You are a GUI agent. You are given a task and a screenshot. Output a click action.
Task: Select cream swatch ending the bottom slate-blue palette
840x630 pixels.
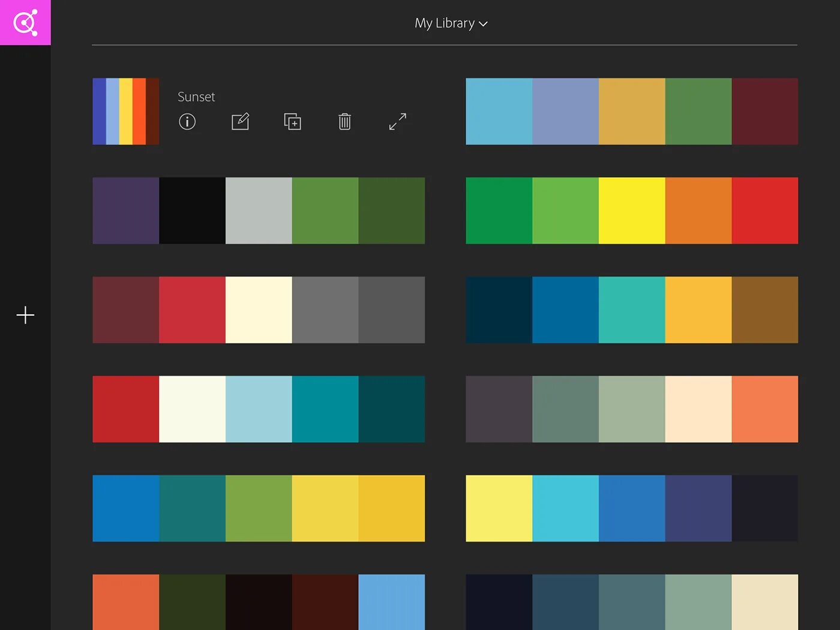coord(765,602)
